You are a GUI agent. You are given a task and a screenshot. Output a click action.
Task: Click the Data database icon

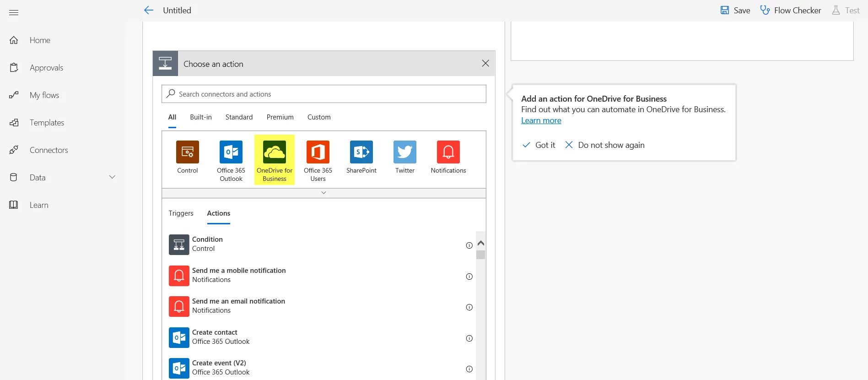(14, 178)
